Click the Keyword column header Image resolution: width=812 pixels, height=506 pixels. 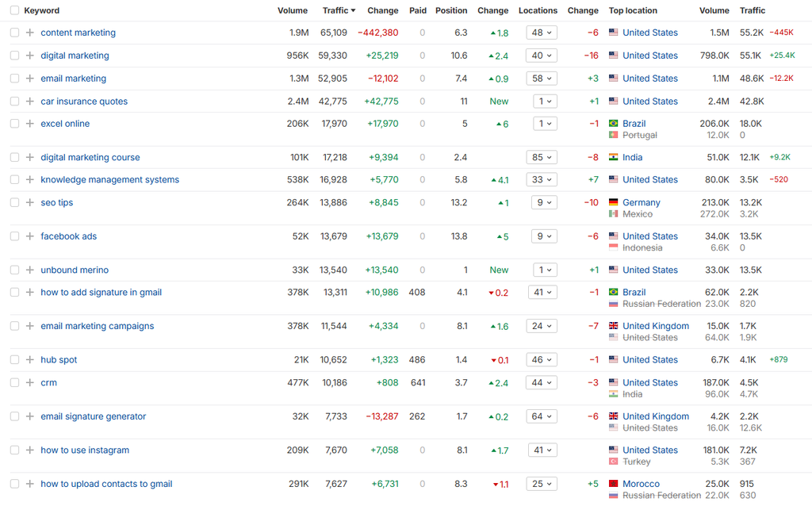41,10
